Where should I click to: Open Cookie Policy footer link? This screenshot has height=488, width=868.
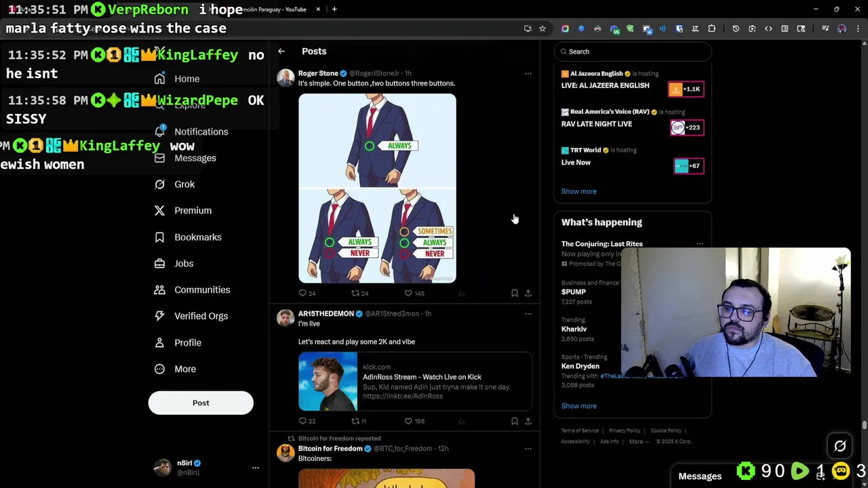[666, 431]
